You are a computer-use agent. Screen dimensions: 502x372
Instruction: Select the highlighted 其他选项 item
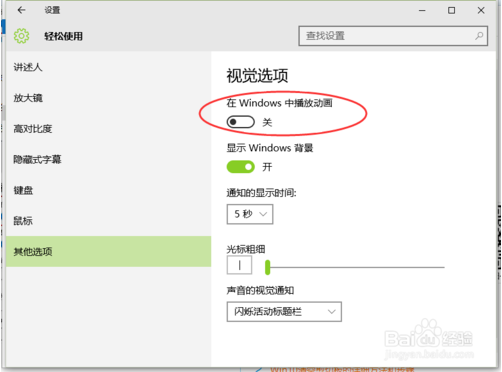pyautogui.click(x=109, y=251)
